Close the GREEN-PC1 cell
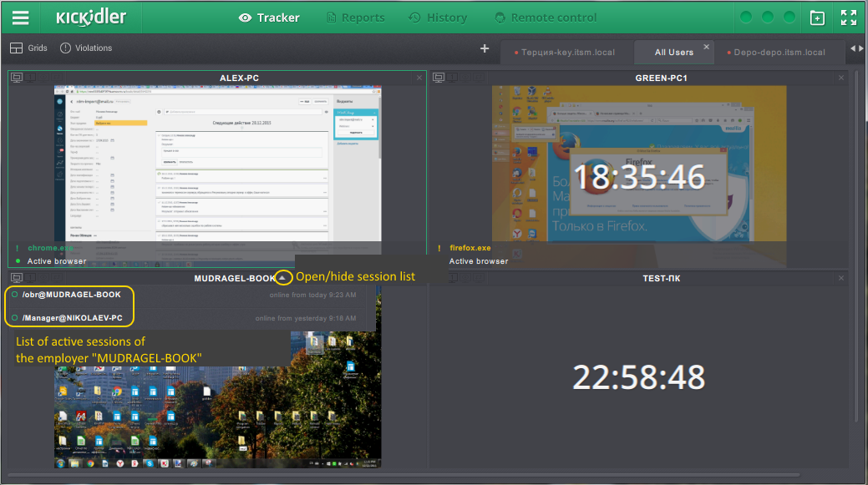Image resolution: width=868 pixels, height=485 pixels. coord(841,78)
